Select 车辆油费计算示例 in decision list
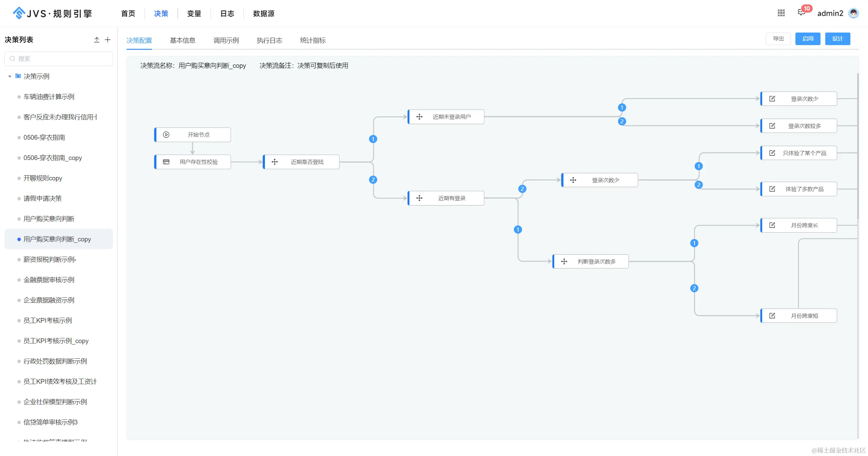This screenshot has height=456, width=868. 49,97
